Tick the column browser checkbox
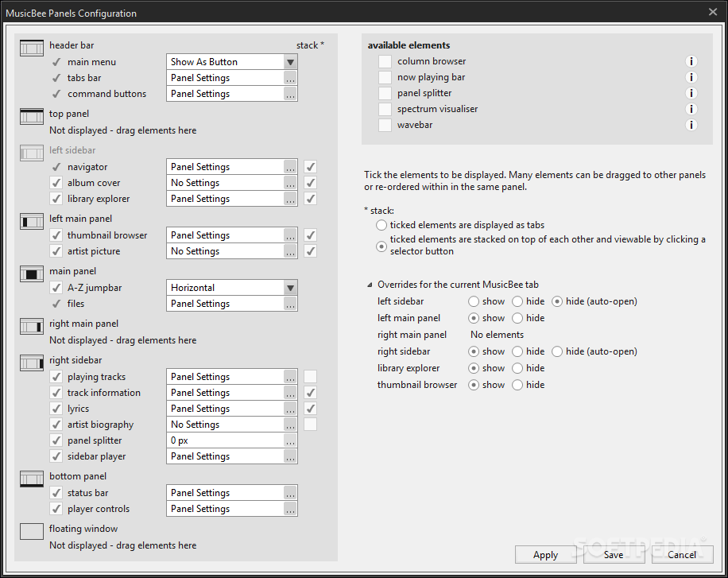 pyautogui.click(x=385, y=61)
